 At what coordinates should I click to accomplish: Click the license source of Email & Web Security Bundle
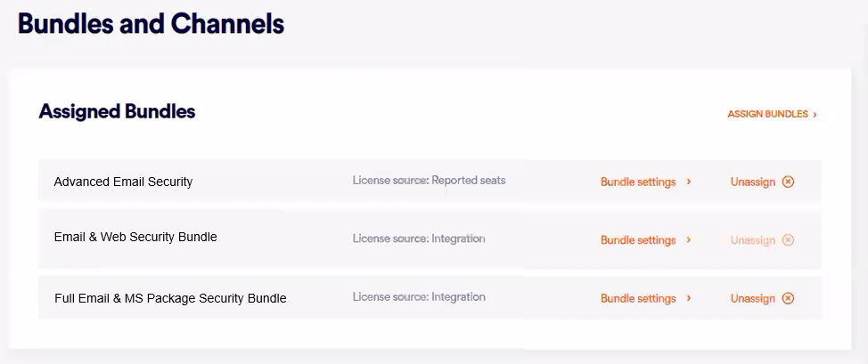point(419,239)
